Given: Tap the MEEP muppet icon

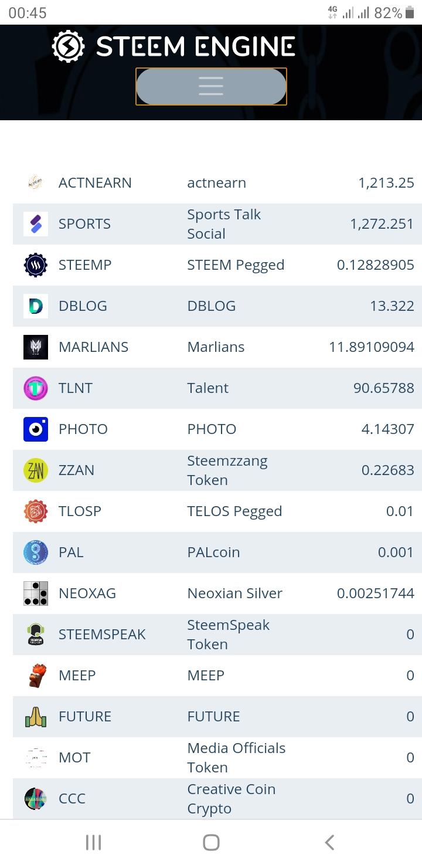Looking at the screenshot, I should coord(36,676).
